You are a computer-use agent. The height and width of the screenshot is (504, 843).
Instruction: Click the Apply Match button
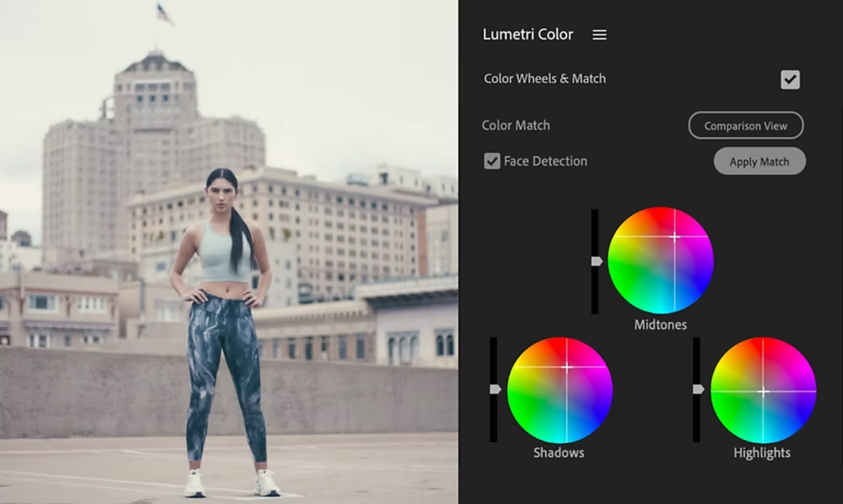click(x=759, y=161)
